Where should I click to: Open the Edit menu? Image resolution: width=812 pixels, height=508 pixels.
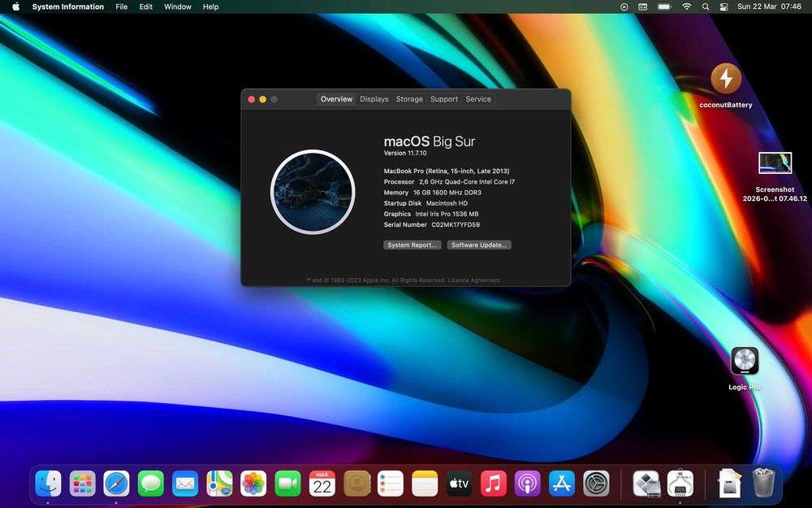(146, 7)
